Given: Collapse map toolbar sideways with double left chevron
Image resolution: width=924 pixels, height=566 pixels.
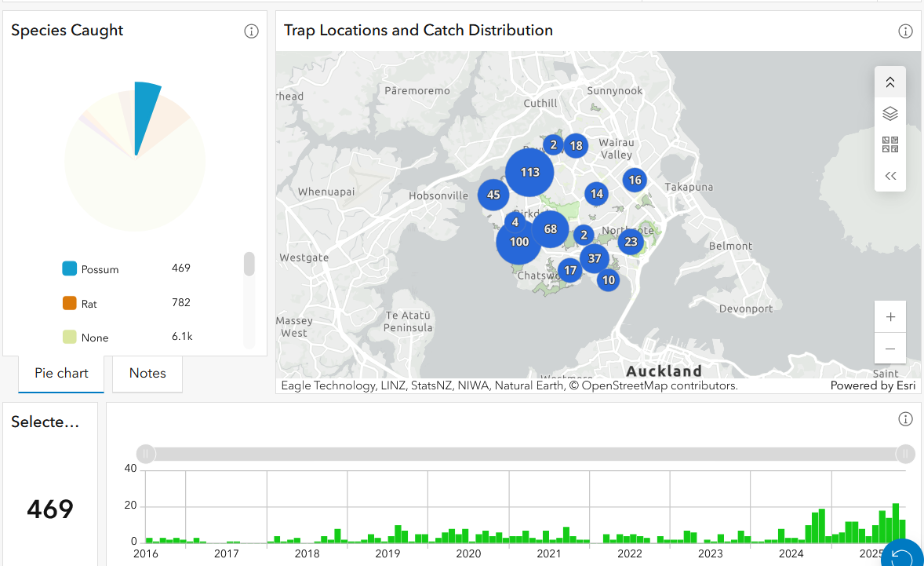Looking at the screenshot, I should [889, 176].
